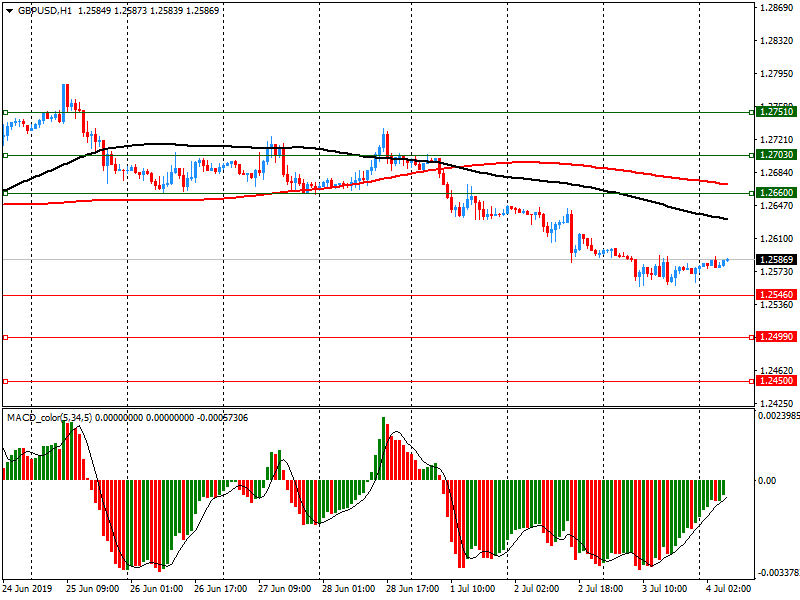Click the high price value 1.25873

pyautogui.click(x=131, y=11)
